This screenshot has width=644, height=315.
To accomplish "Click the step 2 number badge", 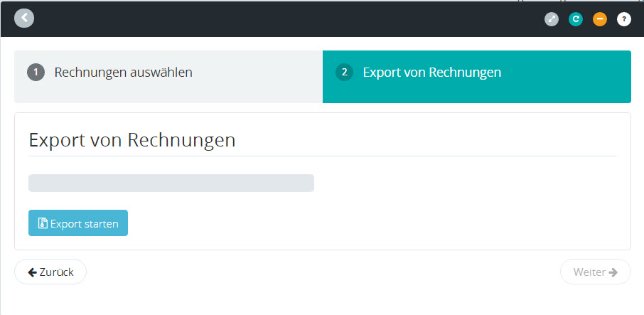I will [x=345, y=73].
